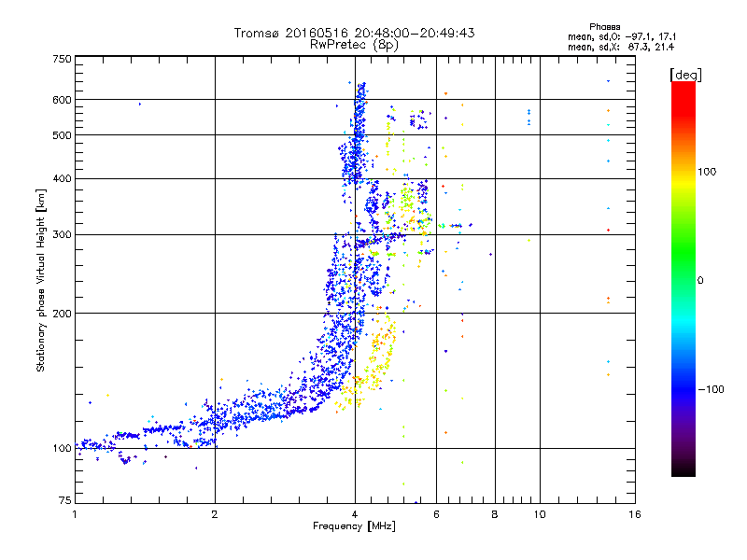
Task: Click the 'RwPretec (8p)' subtitle
Action: pos(354,45)
